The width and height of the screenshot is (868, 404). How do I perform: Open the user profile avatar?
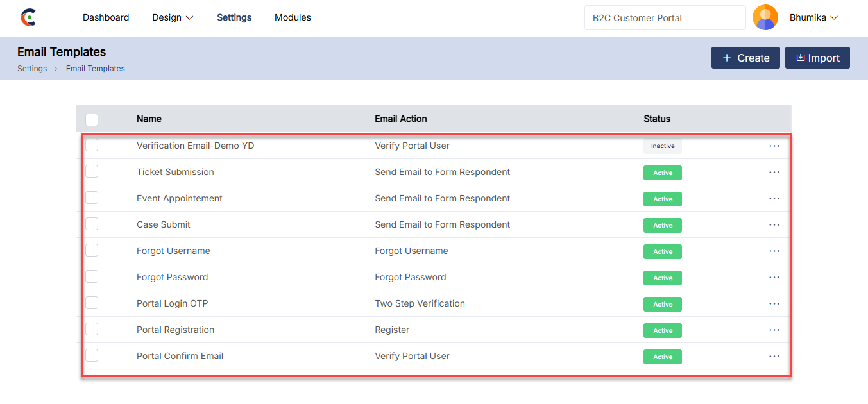pyautogui.click(x=765, y=18)
